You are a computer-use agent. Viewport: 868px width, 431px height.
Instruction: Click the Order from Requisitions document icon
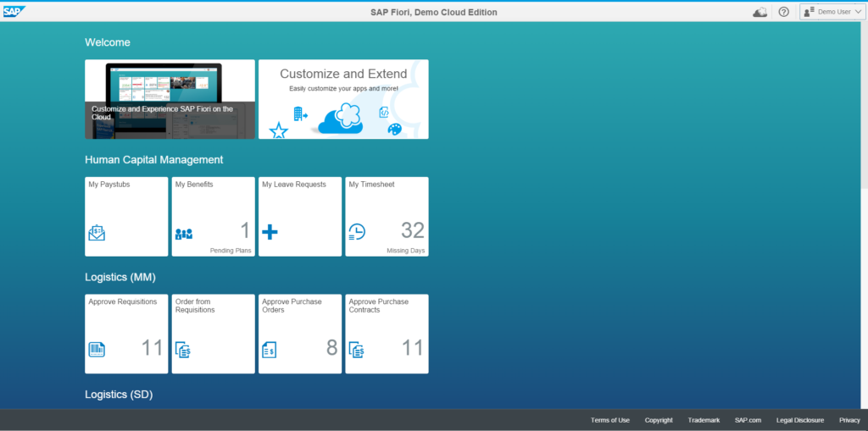[x=183, y=350]
